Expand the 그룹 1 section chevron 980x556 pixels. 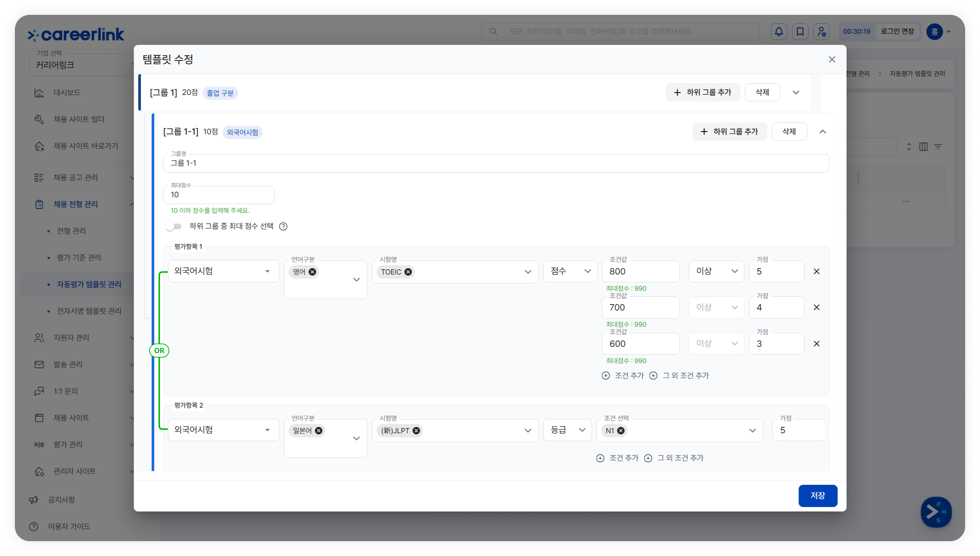tap(796, 92)
